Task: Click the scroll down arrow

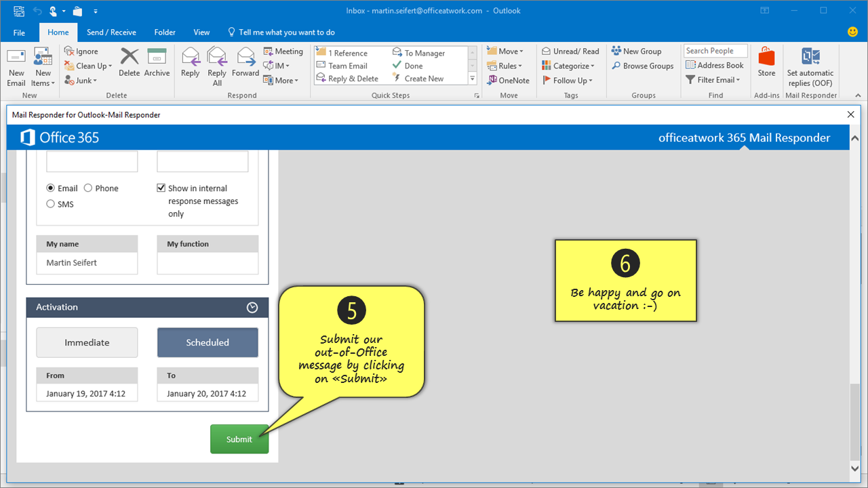Action: [854, 468]
